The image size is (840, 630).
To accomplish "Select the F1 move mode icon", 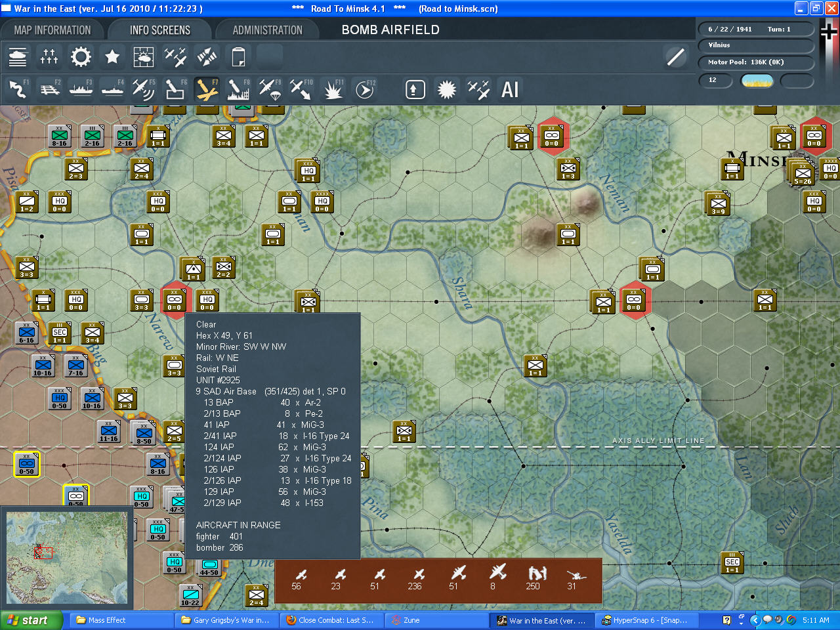I will (18, 89).
